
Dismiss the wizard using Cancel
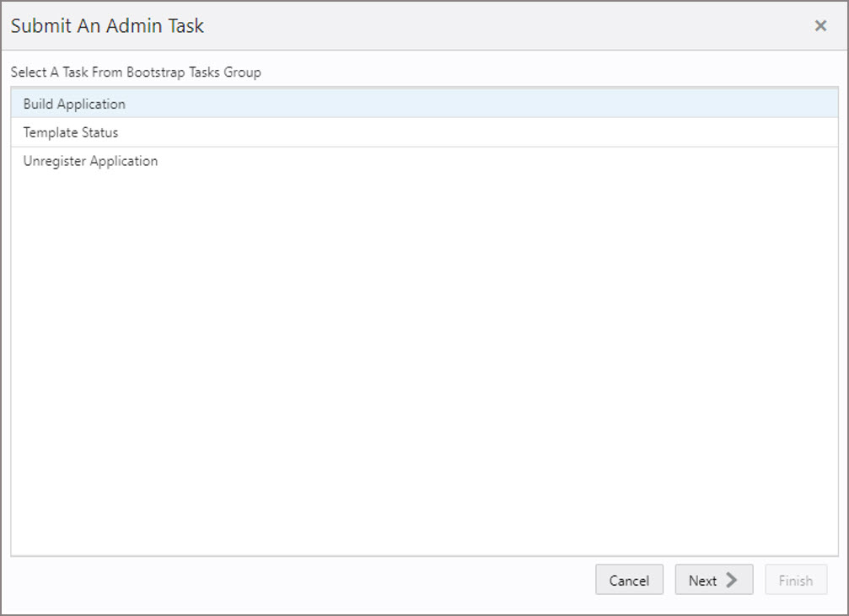click(x=629, y=580)
